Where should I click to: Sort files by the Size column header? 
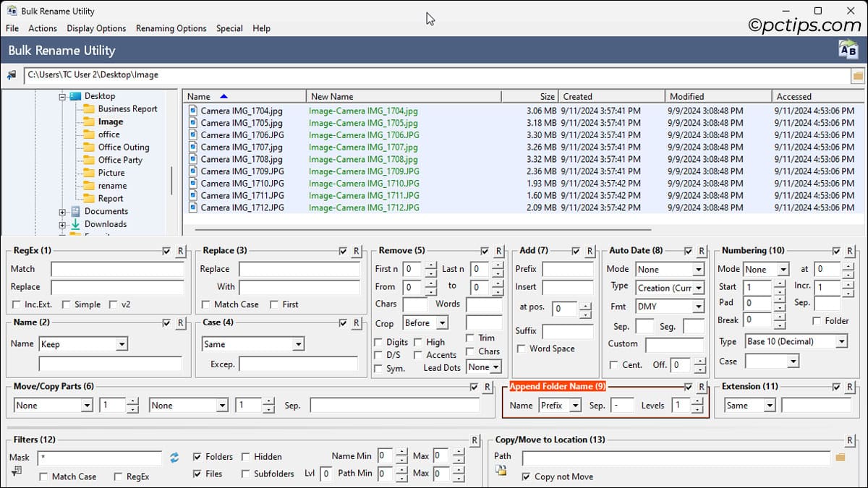pyautogui.click(x=530, y=96)
